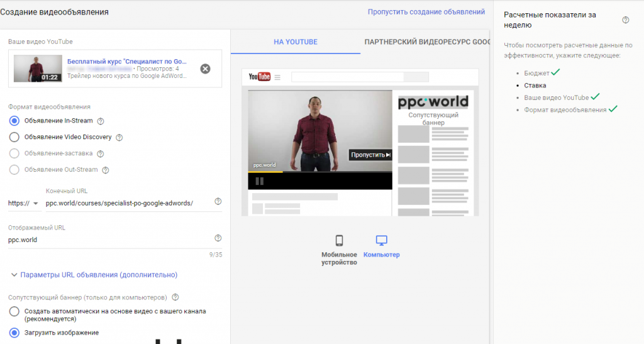
Task: Click Бюджет item in estimates list
Action: click(x=536, y=73)
